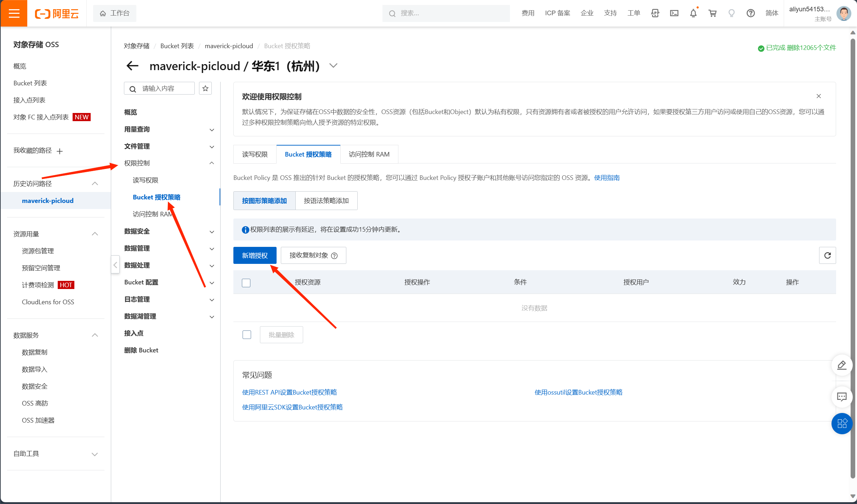Viewport: 857px width, 504px height.
Task: Open the Cloud Shell terminal icon
Action: [674, 13]
